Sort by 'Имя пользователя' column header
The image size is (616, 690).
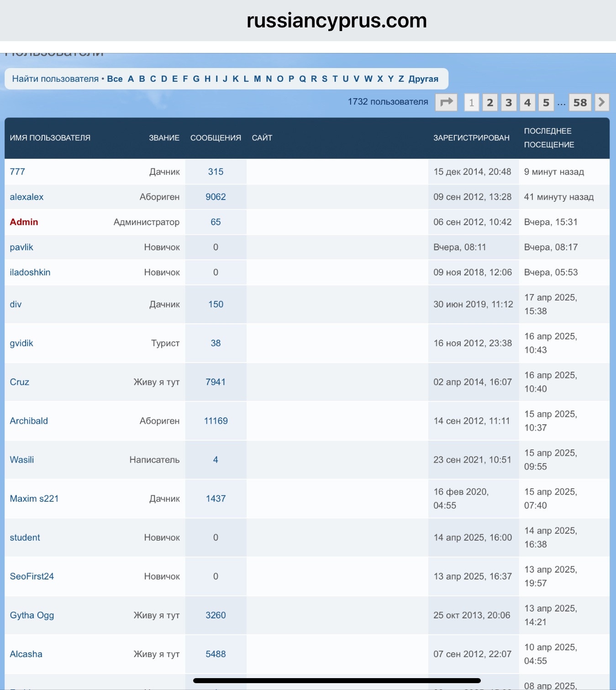click(50, 138)
